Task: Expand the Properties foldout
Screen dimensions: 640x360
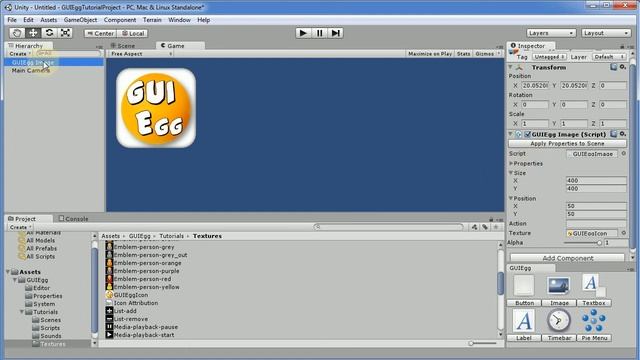Action: (511, 164)
